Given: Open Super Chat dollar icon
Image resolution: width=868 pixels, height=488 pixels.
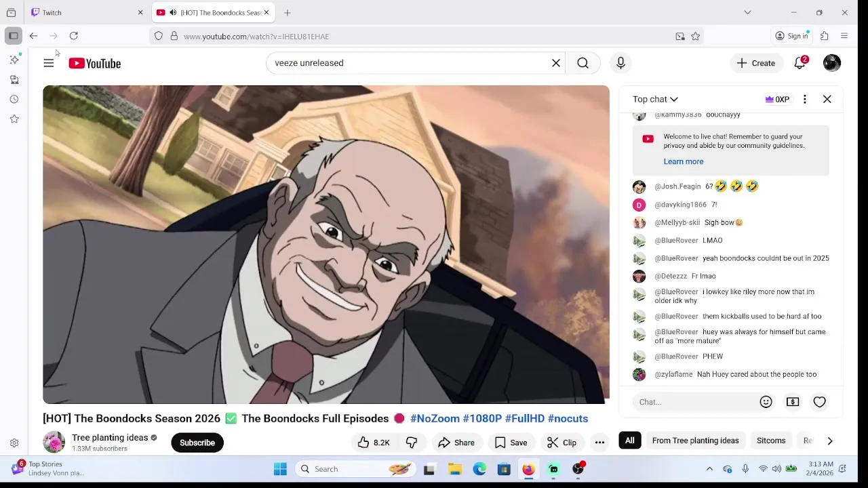Looking at the screenshot, I should point(793,402).
